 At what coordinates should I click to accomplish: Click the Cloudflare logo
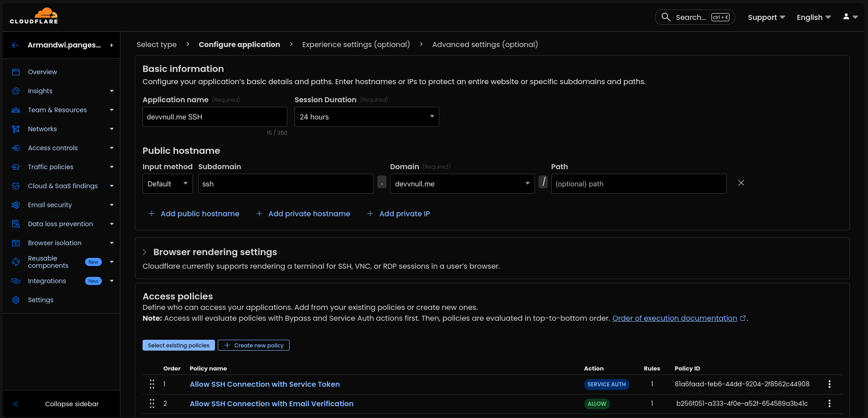[x=34, y=16]
